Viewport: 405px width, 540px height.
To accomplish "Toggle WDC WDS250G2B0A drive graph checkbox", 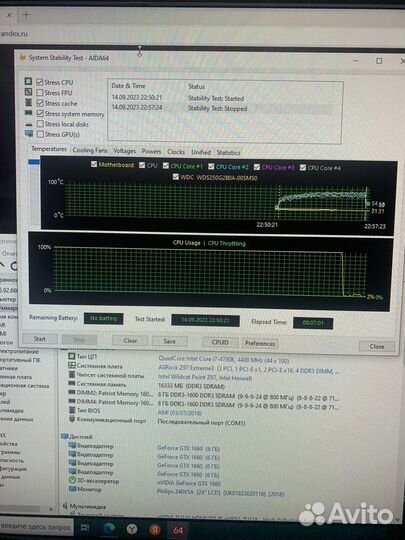I will [x=176, y=177].
